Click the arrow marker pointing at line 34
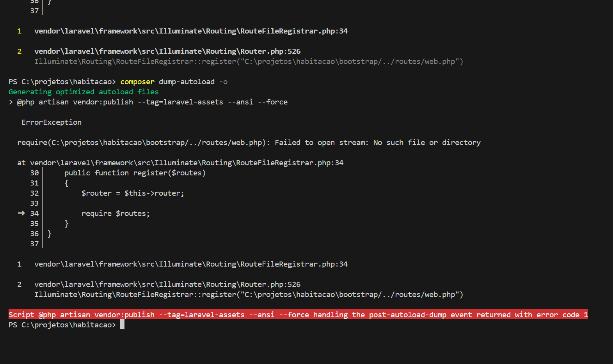The height and width of the screenshot is (364, 613). click(x=21, y=213)
